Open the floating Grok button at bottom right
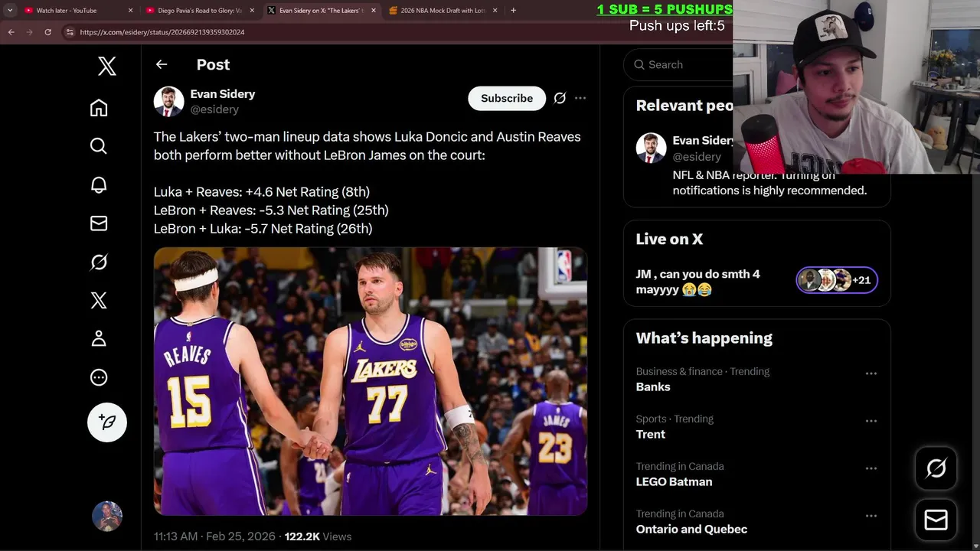This screenshot has width=980, height=551. pos(936,468)
